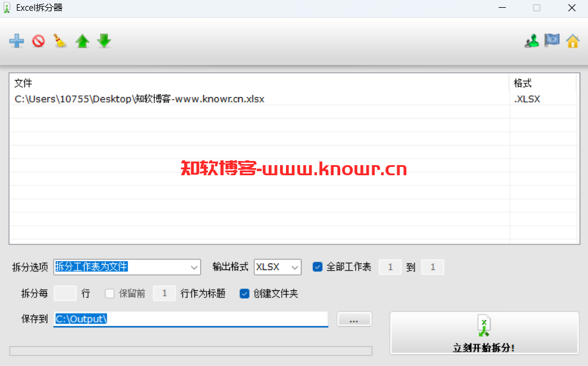Click the header rows count field

point(164,293)
